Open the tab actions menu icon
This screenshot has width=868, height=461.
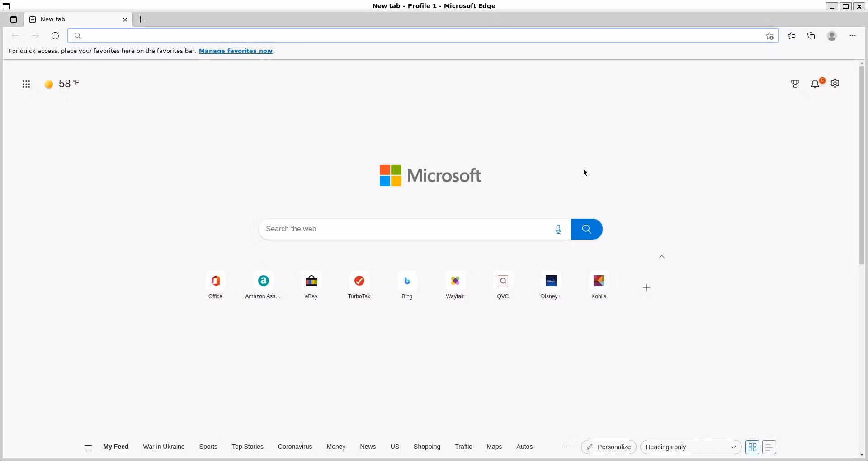[14, 19]
